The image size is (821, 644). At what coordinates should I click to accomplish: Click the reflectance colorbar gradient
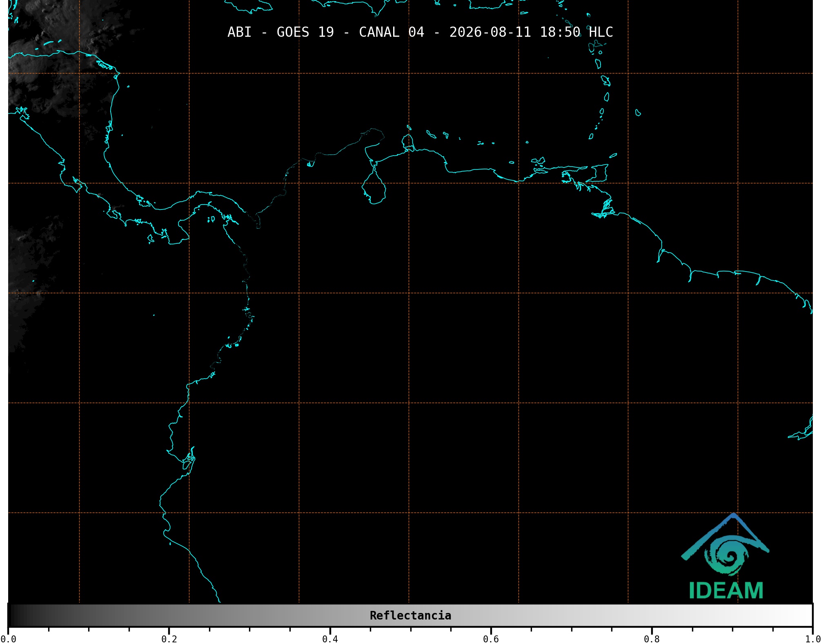(x=410, y=615)
